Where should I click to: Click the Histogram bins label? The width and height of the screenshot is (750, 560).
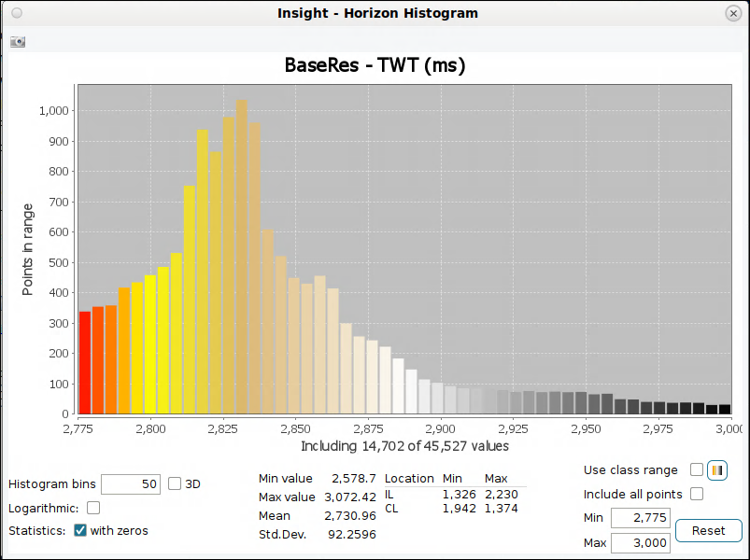(52, 484)
